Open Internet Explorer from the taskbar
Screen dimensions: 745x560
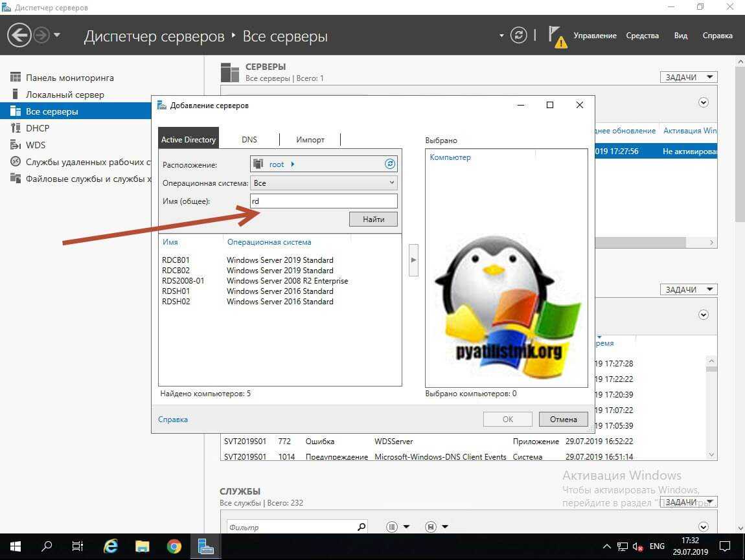tap(111, 546)
